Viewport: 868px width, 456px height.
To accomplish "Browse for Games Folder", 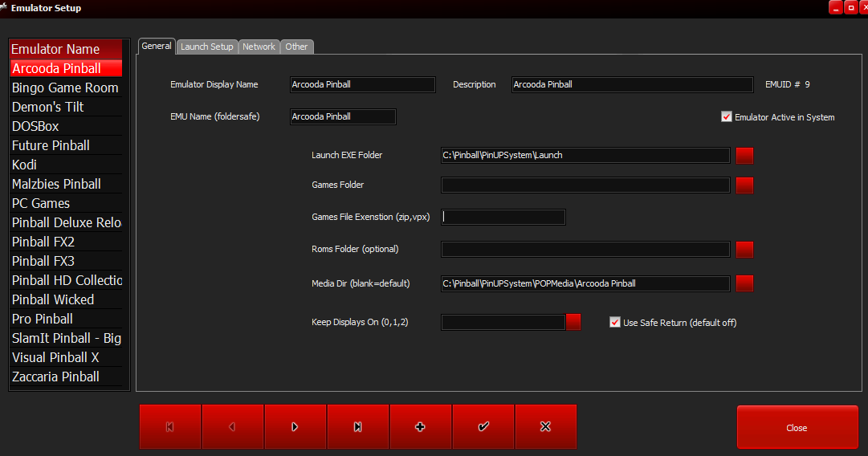I will (x=744, y=185).
